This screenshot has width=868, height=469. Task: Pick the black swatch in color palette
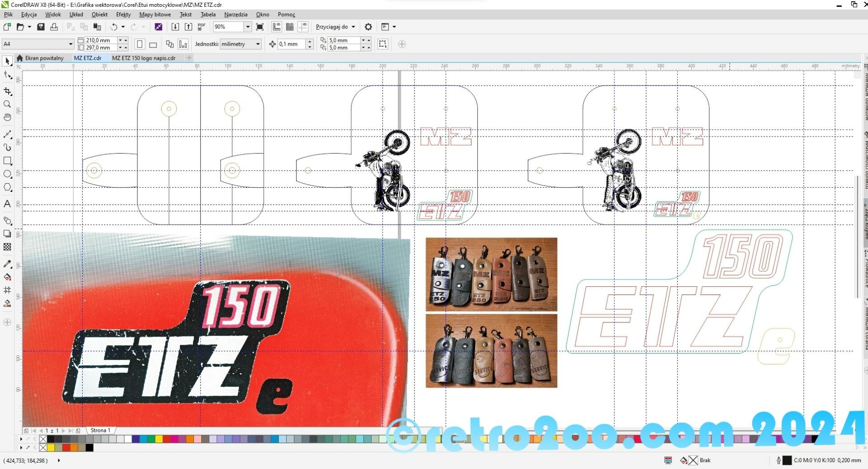point(51,439)
